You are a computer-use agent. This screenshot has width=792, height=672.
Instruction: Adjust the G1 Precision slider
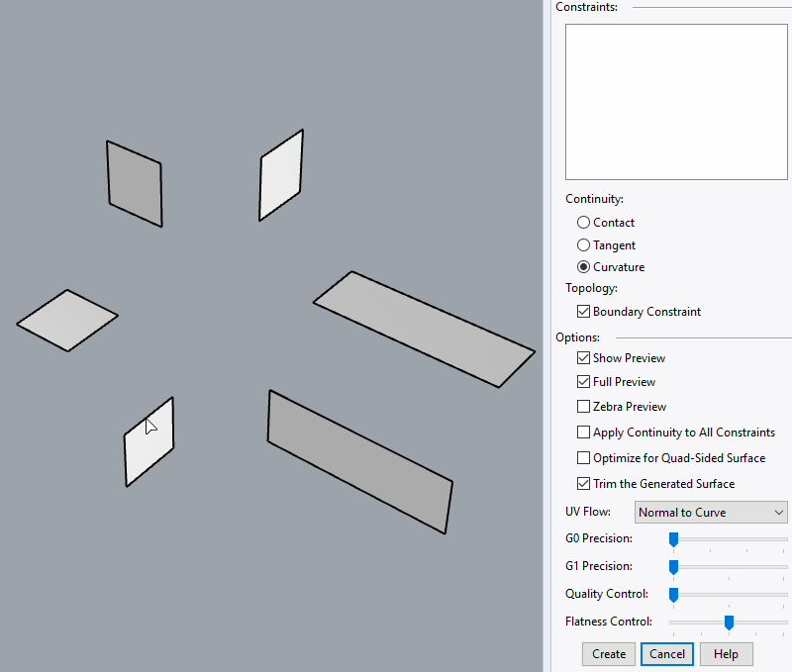[x=674, y=567]
